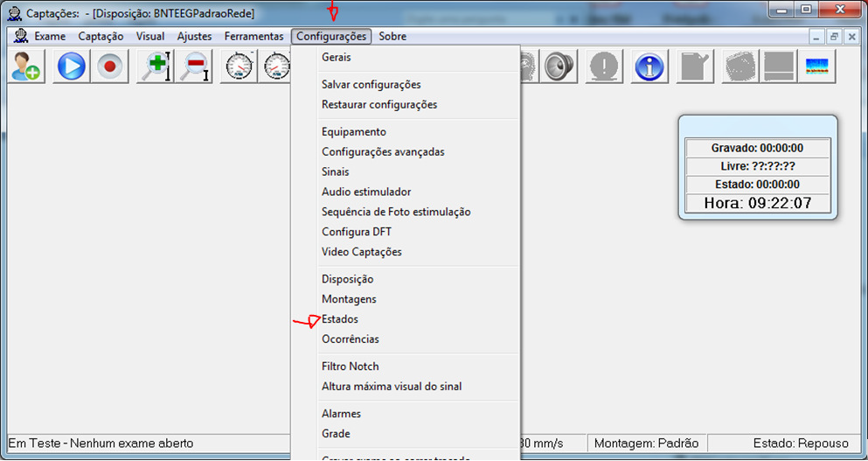Click Configurações avançadas menu entry

pyautogui.click(x=383, y=152)
